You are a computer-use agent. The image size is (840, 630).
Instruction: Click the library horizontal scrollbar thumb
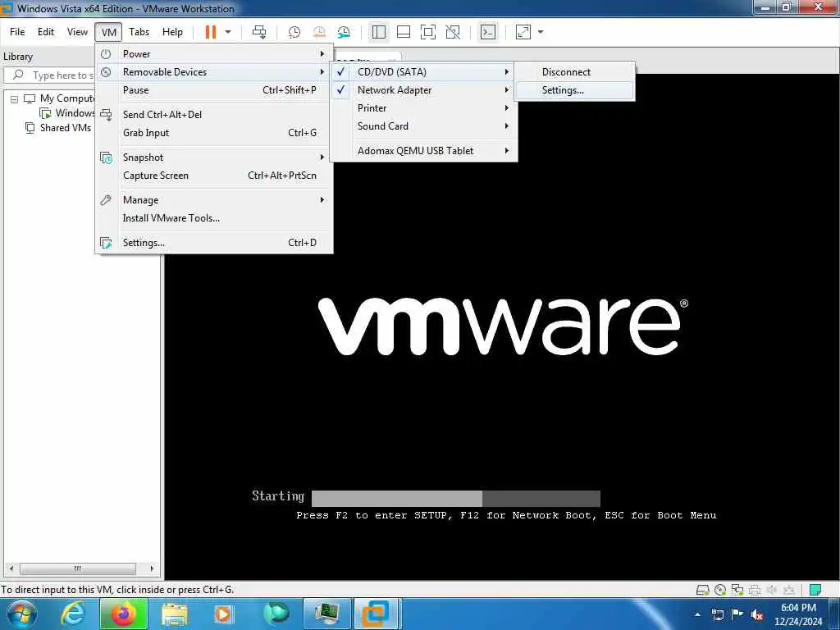pyautogui.click(x=78, y=568)
